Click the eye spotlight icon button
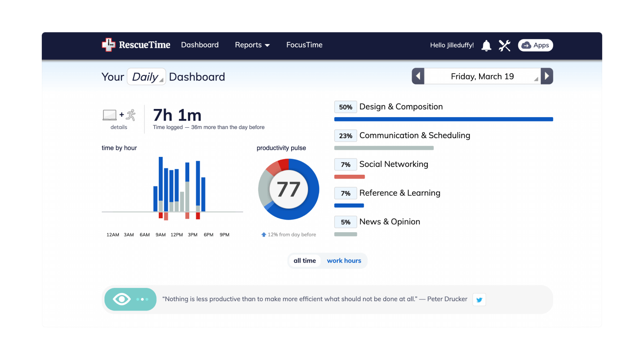 [x=131, y=299]
